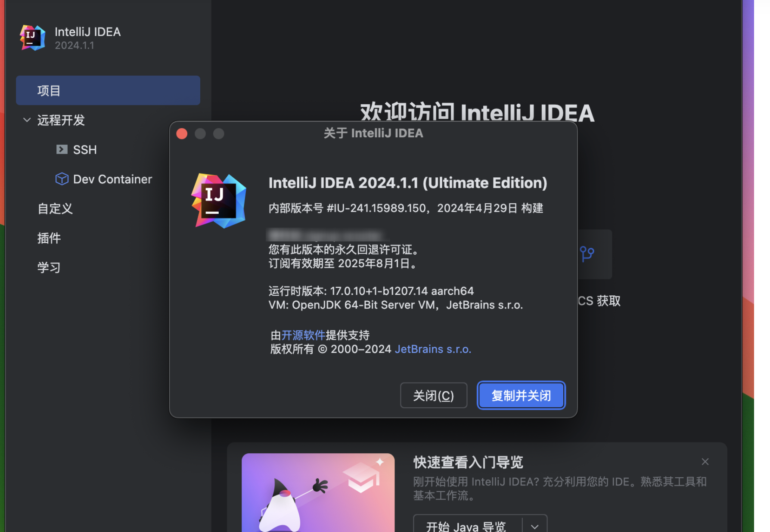Click the 快速查看入门导览 heading
Image resolution: width=770 pixels, height=532 pixels.
(x=468, y=462)
